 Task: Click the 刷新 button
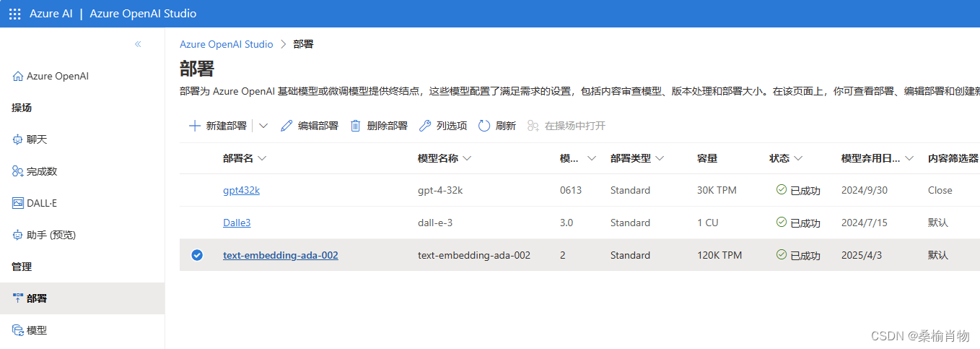click(x=497, y=126)
